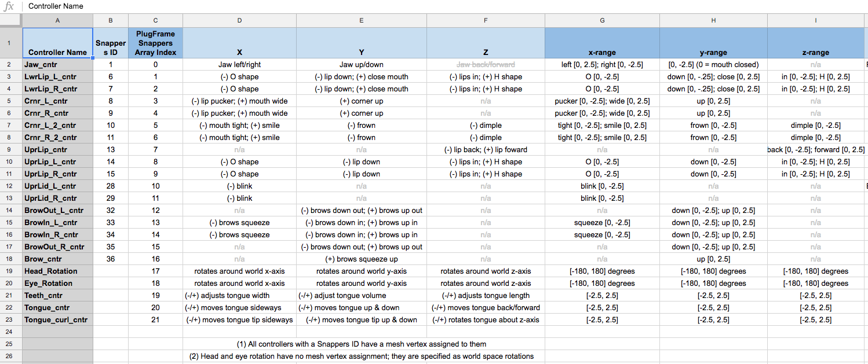This screenshot has height=364, width=868.
Task: Click array index cell with value 21
Action: 155,320
